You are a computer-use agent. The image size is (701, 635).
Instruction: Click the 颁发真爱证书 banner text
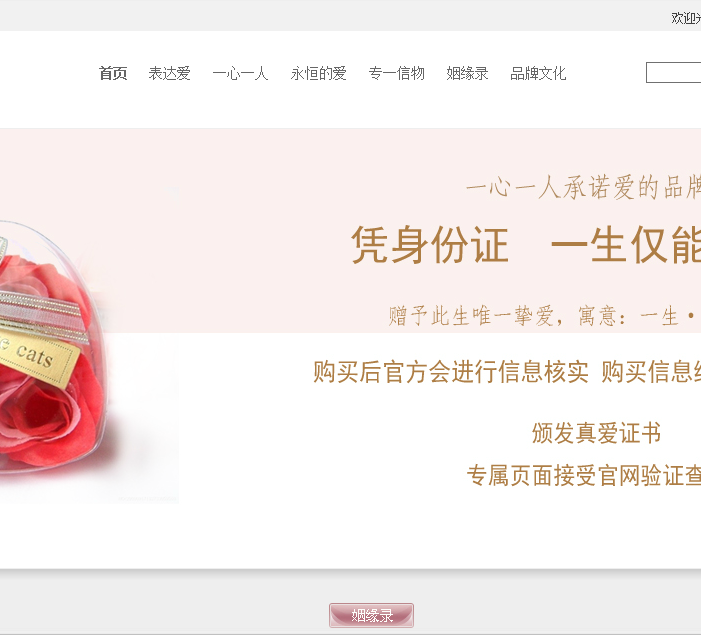point(596,433)
